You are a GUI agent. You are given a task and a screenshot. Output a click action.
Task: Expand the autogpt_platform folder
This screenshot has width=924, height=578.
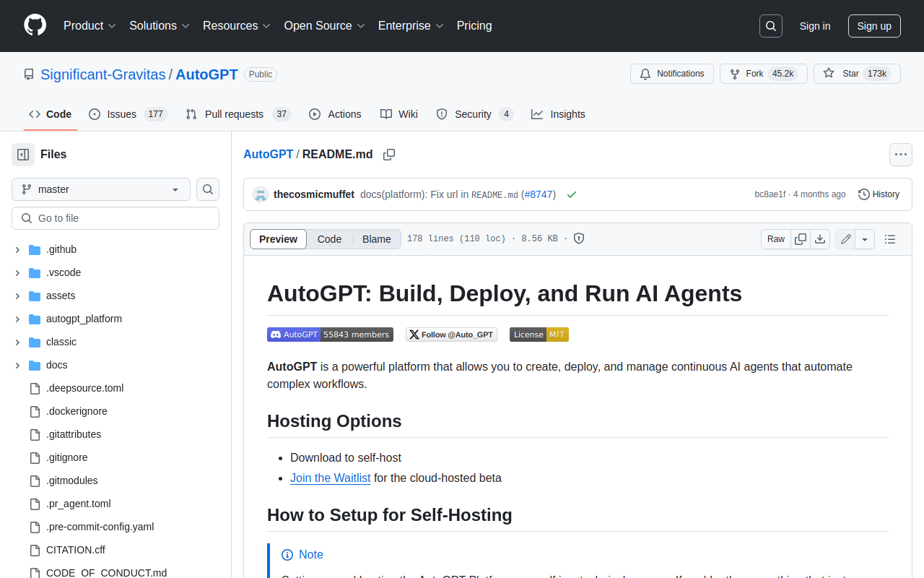(17, 319)
